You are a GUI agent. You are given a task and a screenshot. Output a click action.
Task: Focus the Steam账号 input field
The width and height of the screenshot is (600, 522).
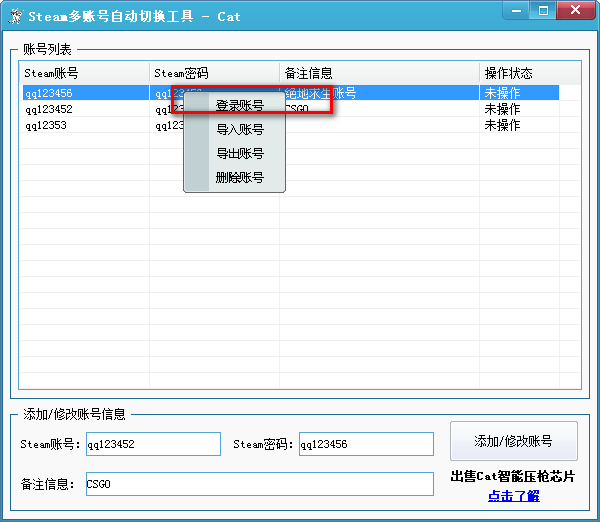[x=152, y=444]
